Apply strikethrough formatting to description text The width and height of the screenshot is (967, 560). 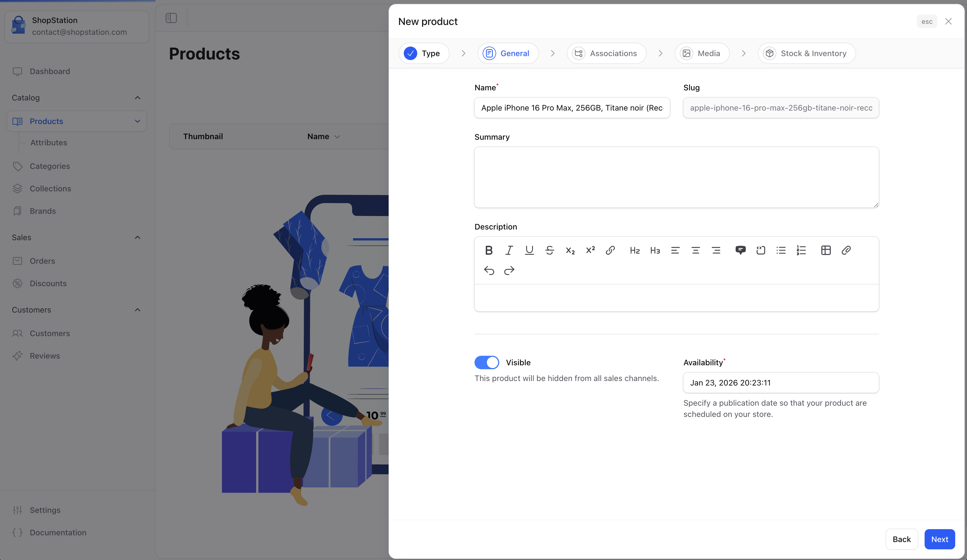(550, 250)
